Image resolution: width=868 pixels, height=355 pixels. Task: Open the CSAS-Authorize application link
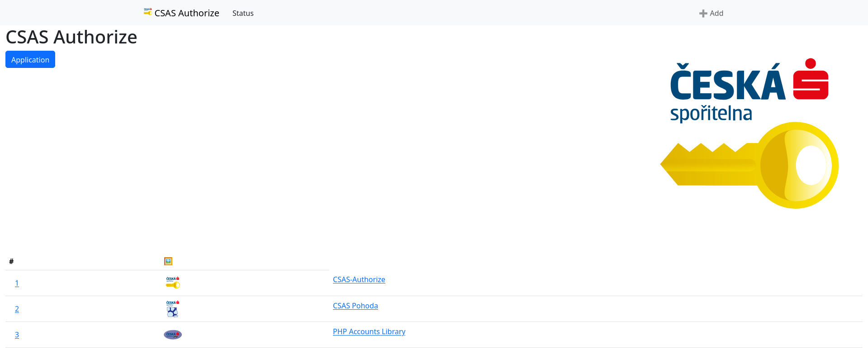359,279
